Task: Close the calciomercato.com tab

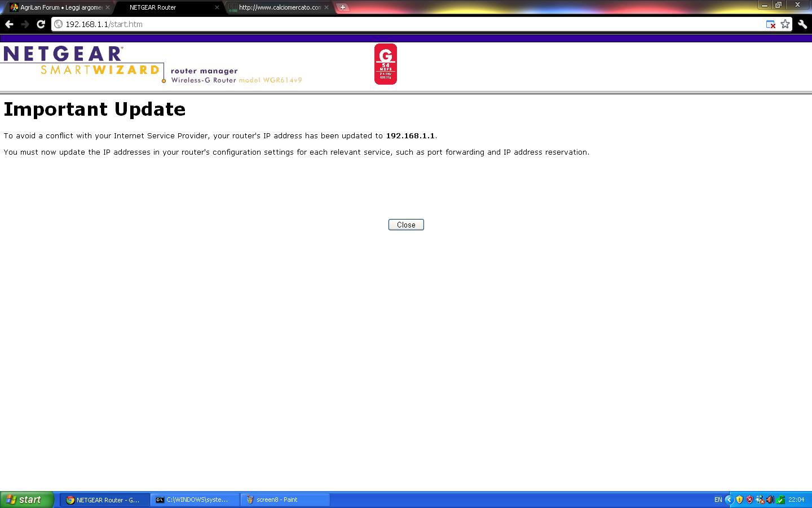Action: click(326, 7)
